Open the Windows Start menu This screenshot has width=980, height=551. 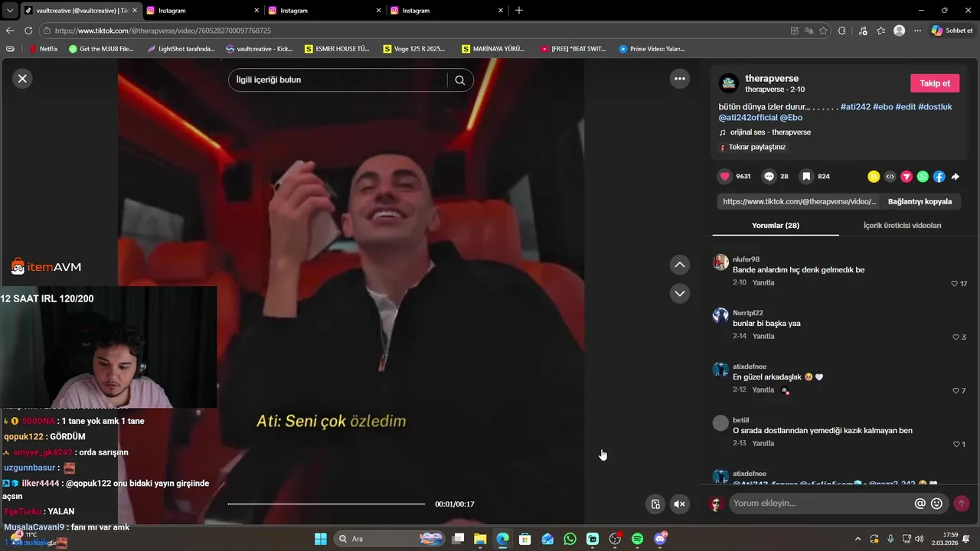[x=320, y=539]
